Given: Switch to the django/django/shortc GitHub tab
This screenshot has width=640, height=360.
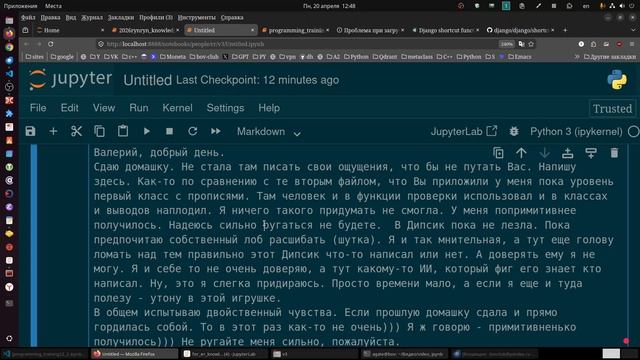Looking at the screenshot, I should 520,30.
